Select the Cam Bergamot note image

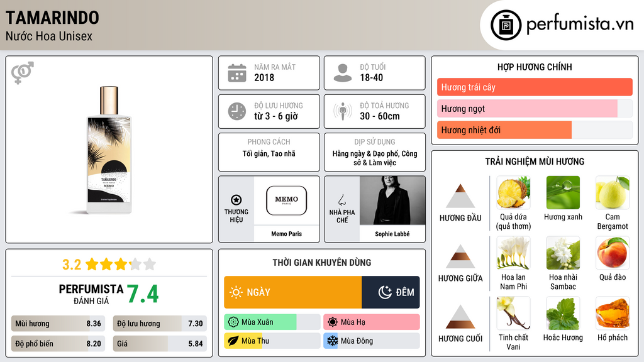pyautogui.click(x=613, y=193)
